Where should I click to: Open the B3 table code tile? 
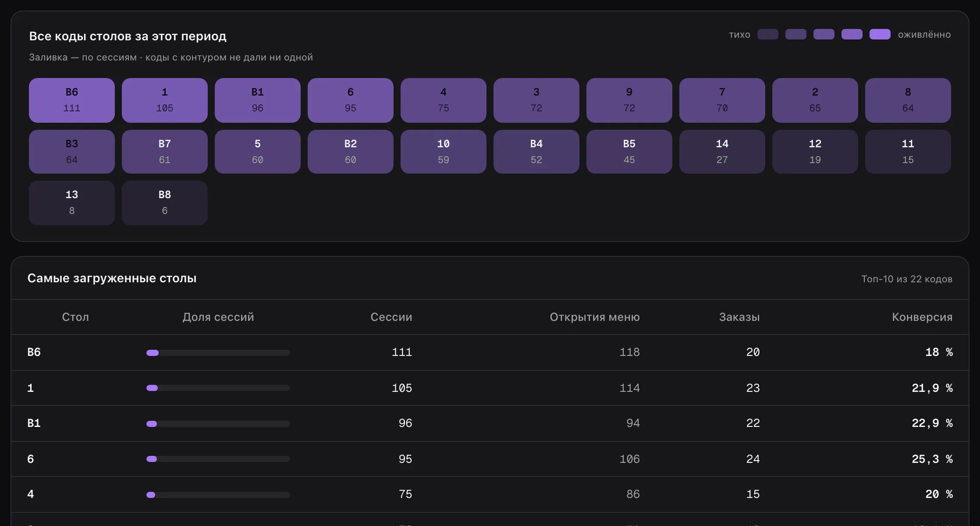point(72,152)
